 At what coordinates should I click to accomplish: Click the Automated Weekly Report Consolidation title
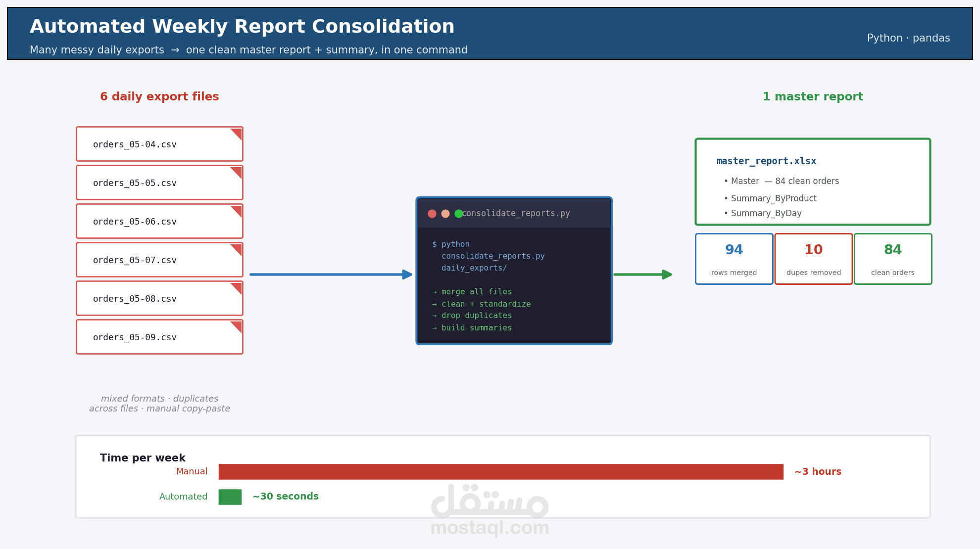pos(242,26)
